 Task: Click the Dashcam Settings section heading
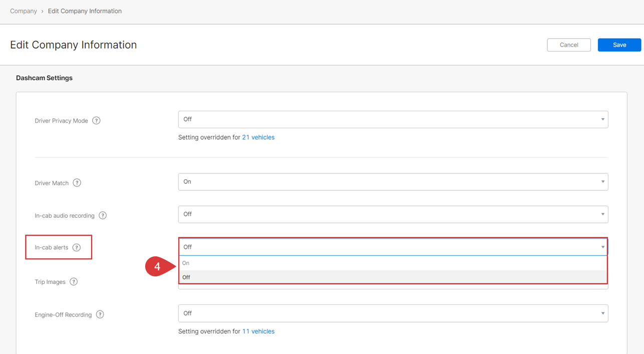coord(44,78)
